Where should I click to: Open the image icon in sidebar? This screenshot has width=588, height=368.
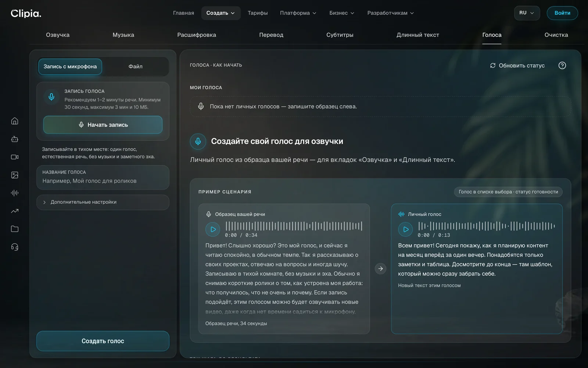coord(15,175)
